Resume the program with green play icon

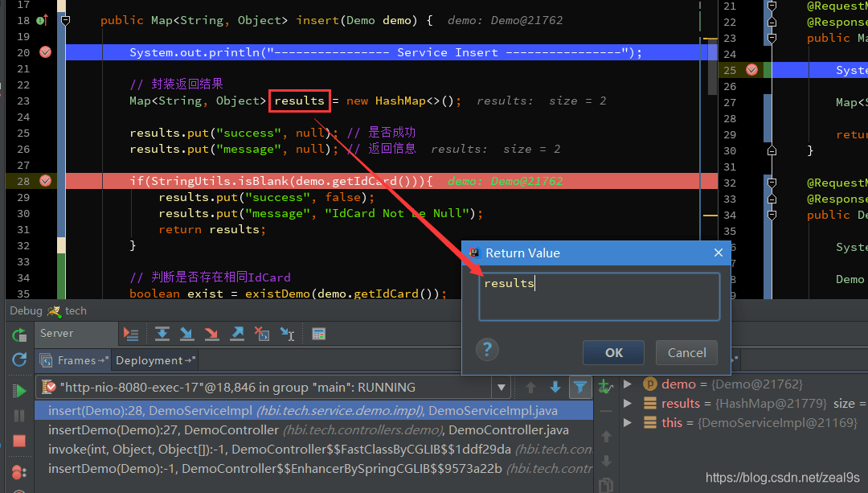pos(19,391)
